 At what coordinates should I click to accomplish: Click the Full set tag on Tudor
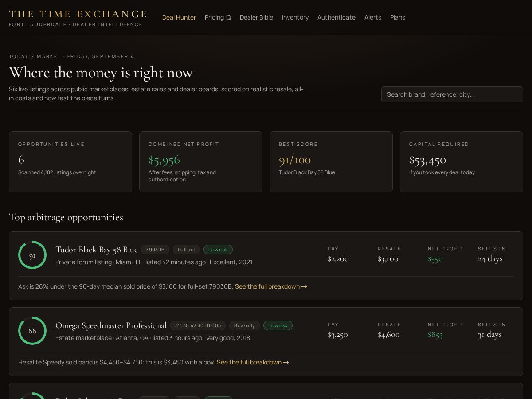[186, 250]
